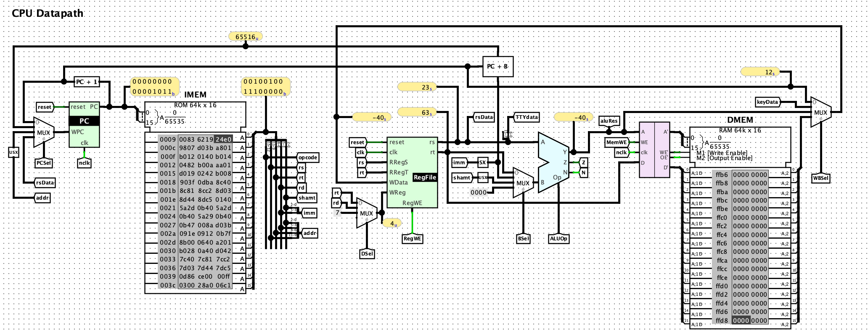Click the constant 7 feeding the DSel MUX

[337, 213]
